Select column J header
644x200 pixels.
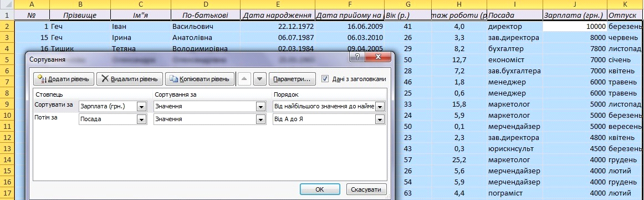pos(575,4)
